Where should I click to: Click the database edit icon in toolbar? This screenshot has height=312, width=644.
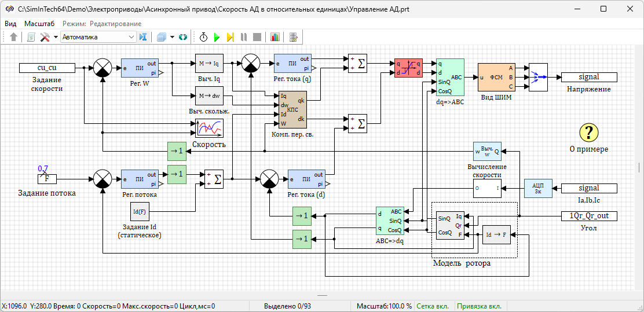[294, 37]
